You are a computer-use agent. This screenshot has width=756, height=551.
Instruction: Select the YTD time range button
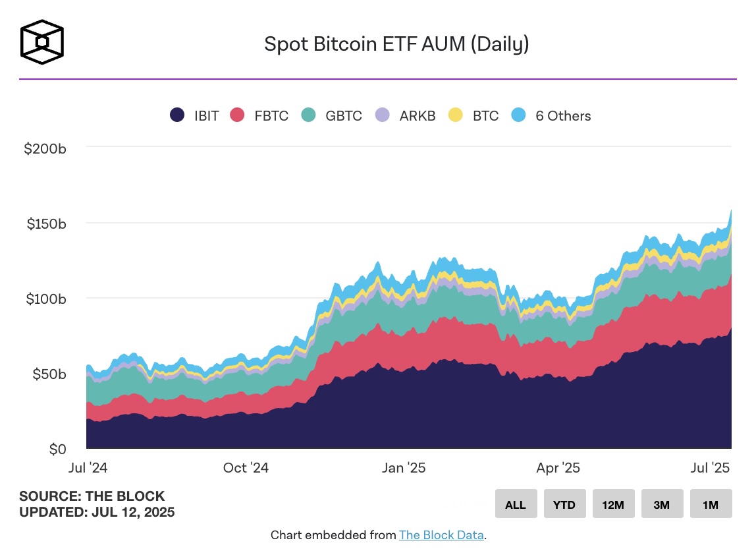[564, 504]
